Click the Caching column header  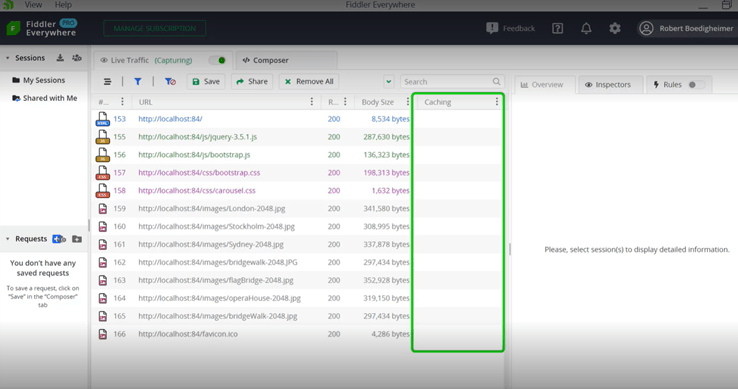tap(438, 102)
